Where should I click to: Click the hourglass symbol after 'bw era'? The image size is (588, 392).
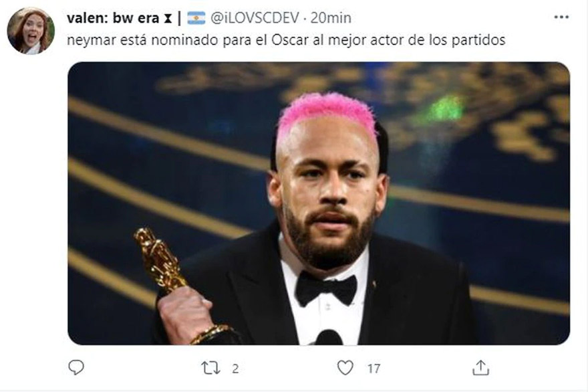(167, 19)
